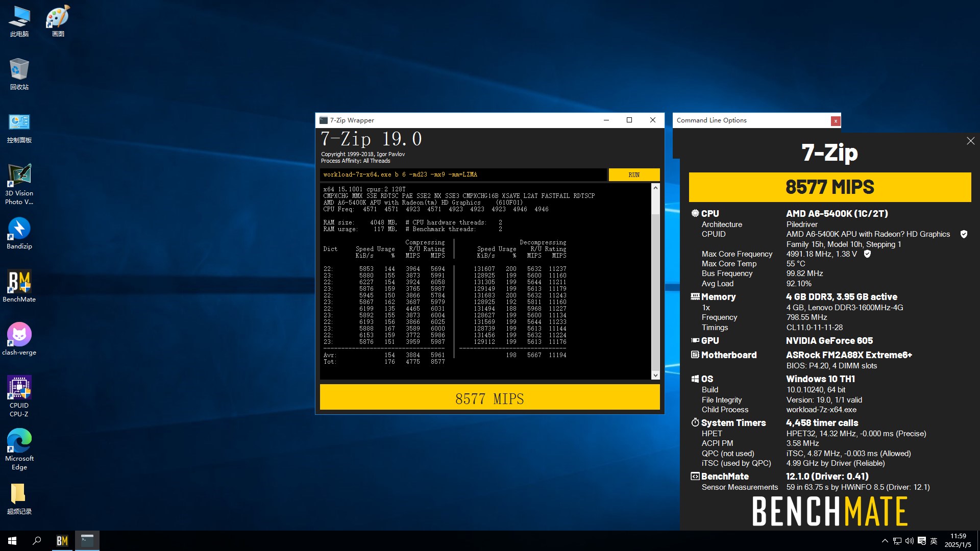
Task: Open the 此电脑 desktop icon
Action: 19,21
